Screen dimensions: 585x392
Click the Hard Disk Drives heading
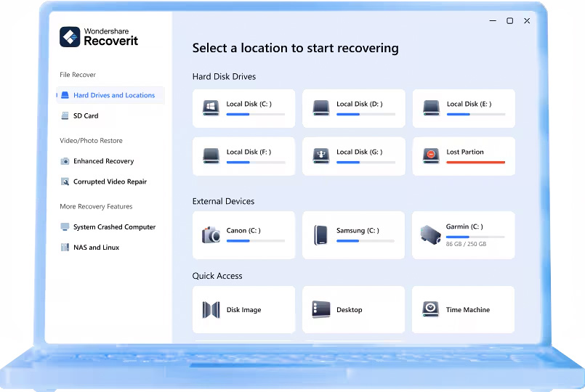point(225,76)
